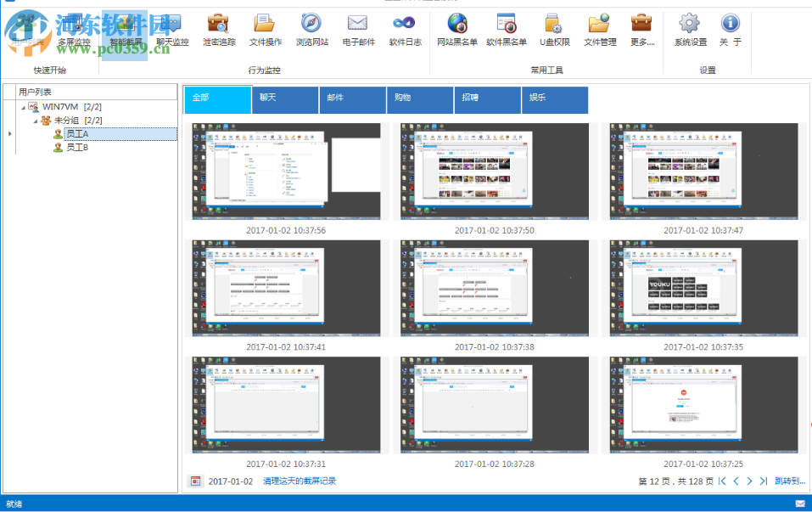
Task: Switch to the 邮件 mail tab
Action: (353, 99)
